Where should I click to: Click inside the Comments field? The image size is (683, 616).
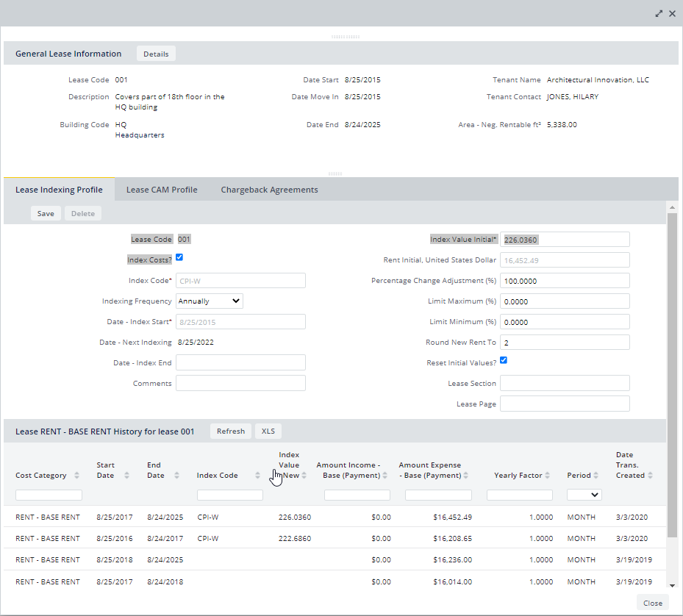point(240,382)
